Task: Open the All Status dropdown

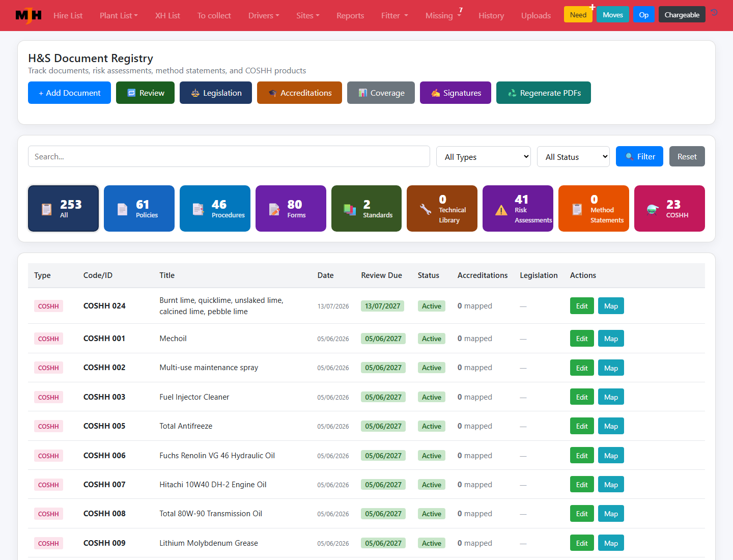Action: tap(574, 157)
